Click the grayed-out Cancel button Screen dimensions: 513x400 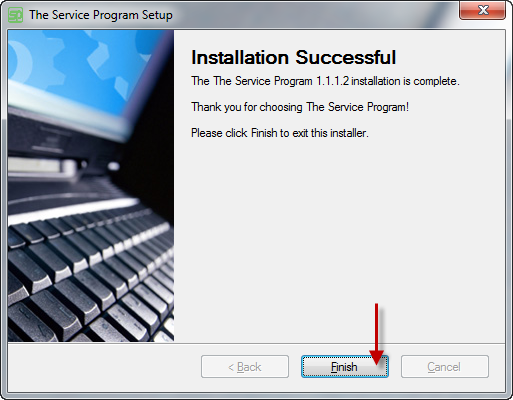[x=445, y=366]
